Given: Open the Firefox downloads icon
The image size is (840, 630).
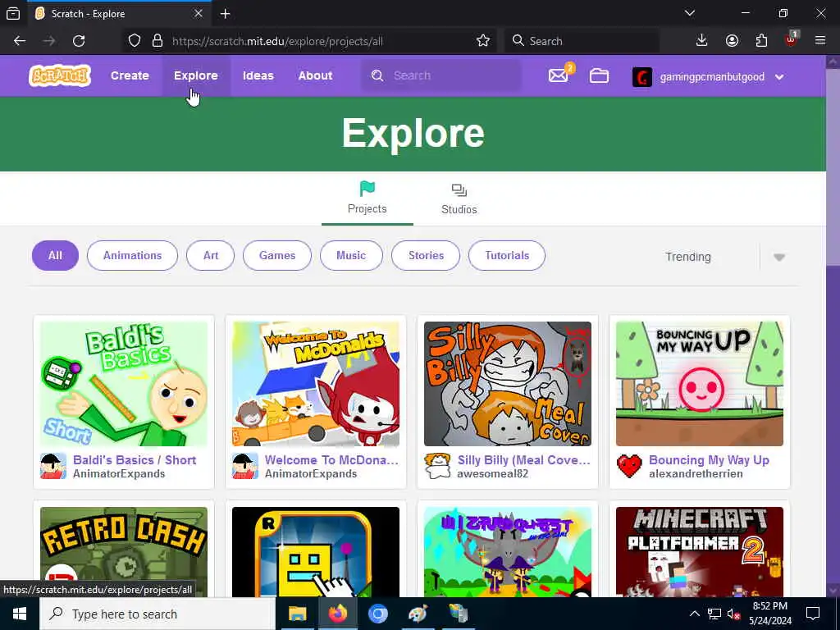Looking at the screenshot, I should click(x=702, y=41).
